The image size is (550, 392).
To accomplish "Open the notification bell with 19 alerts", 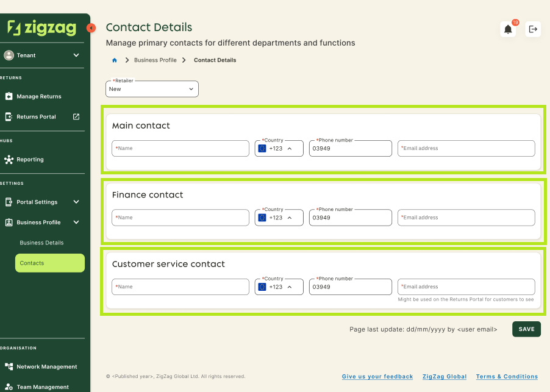I will [508, 29].
